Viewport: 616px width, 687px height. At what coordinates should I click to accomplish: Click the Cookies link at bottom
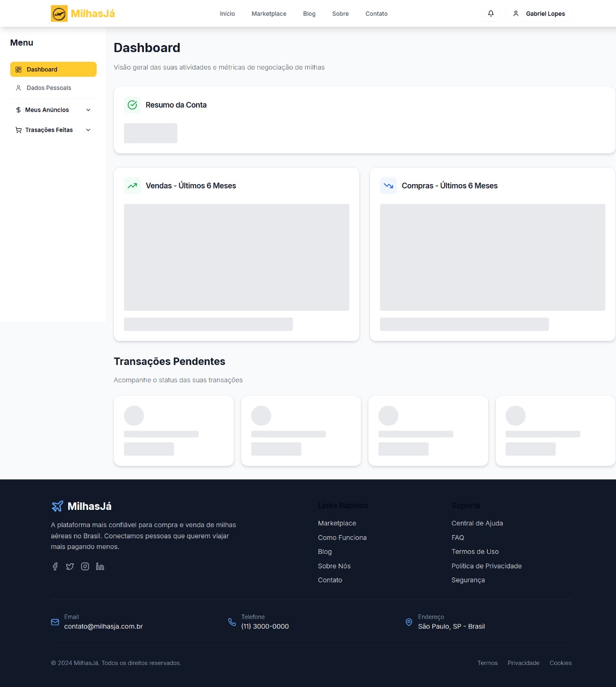(x=560, y=663)
